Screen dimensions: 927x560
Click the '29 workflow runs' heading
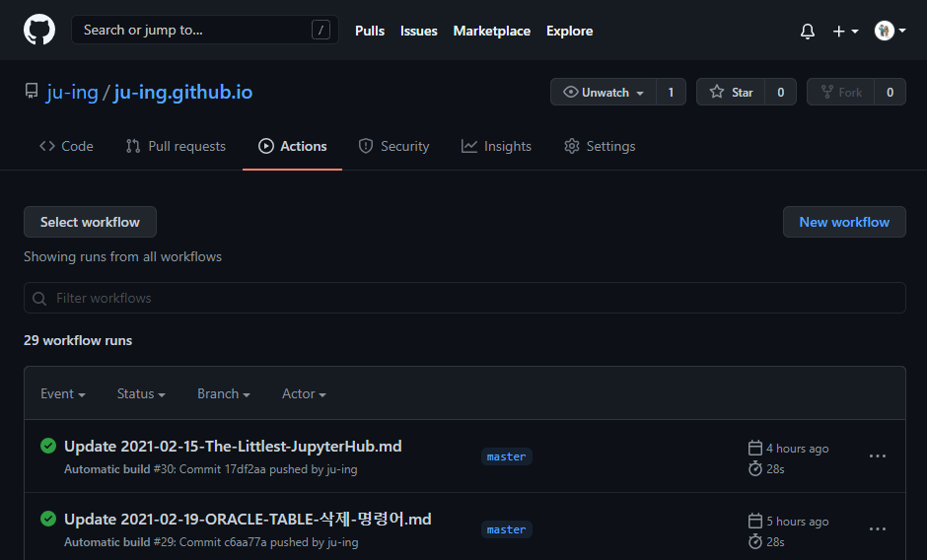78,340
